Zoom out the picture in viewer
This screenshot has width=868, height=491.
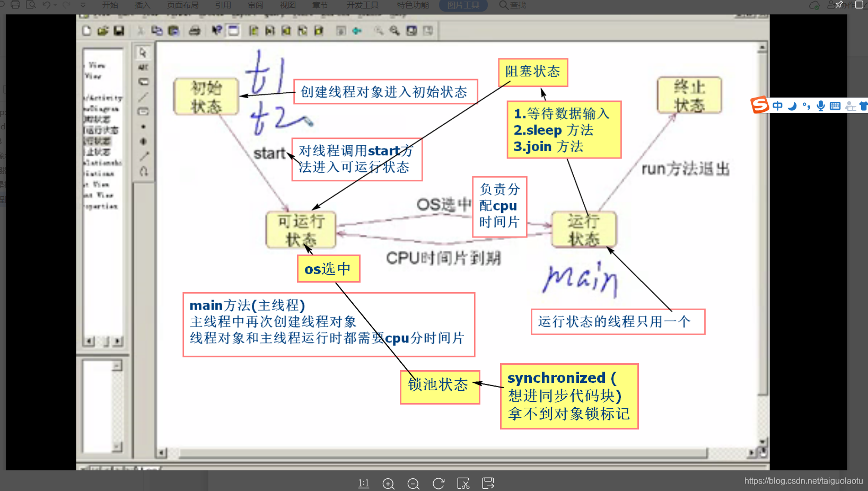(413, 483)
